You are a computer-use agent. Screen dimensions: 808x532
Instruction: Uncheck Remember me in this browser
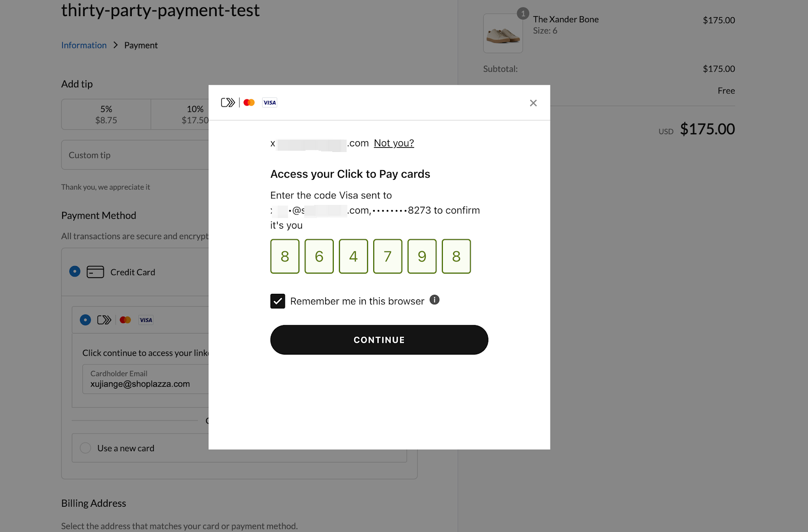pos(278,301)
